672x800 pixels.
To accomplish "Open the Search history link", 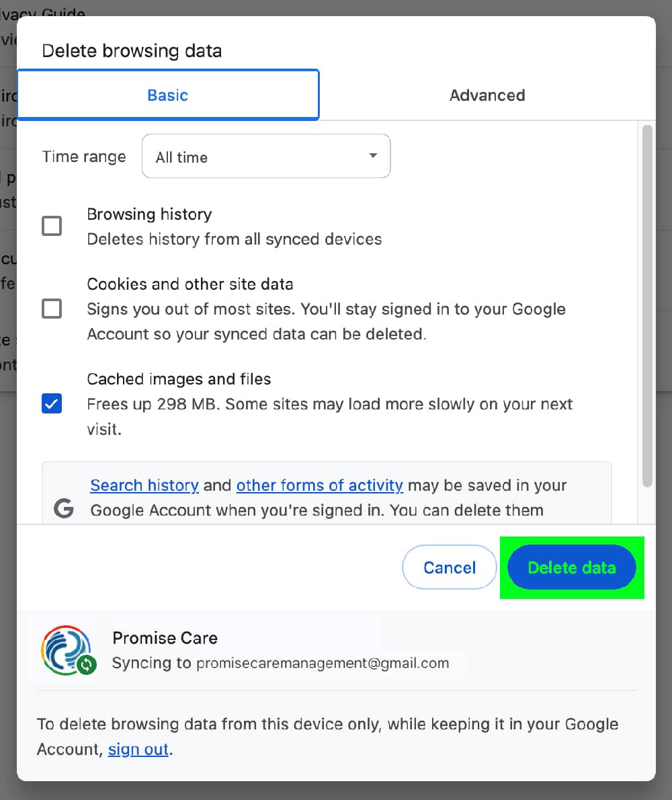I will pyautogui.click(x=144, y=485).
